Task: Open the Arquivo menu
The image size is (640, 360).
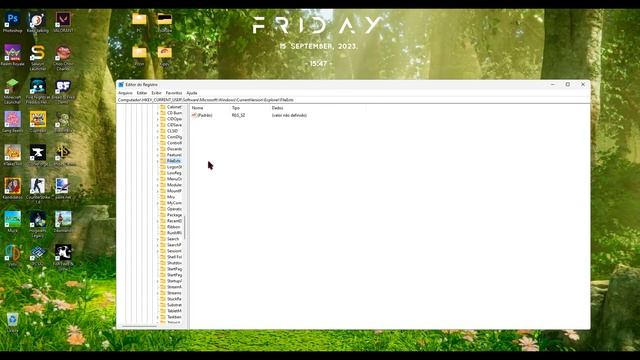Action: tap(125, 93)
